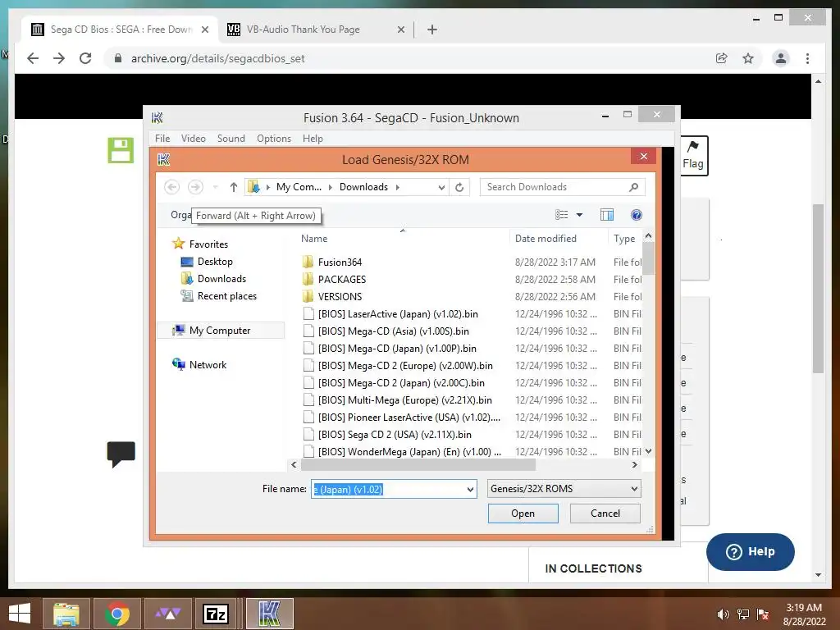Click the Chrome taskbar icon

(117, 614)
